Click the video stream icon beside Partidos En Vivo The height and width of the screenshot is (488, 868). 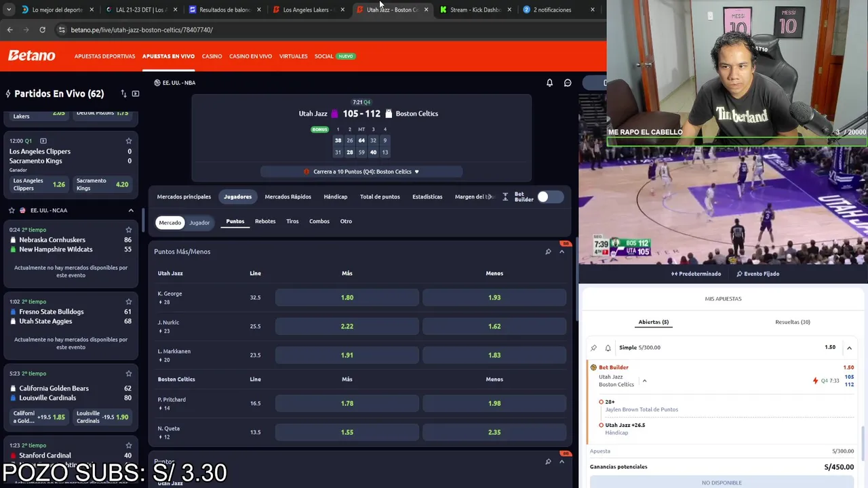tap(136, 94)
